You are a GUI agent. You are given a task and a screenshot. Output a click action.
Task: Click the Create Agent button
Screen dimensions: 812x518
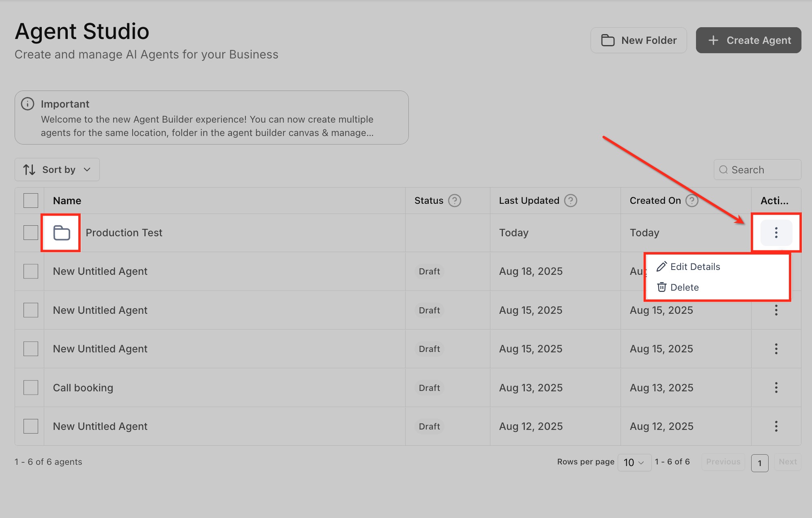point(748,40)
